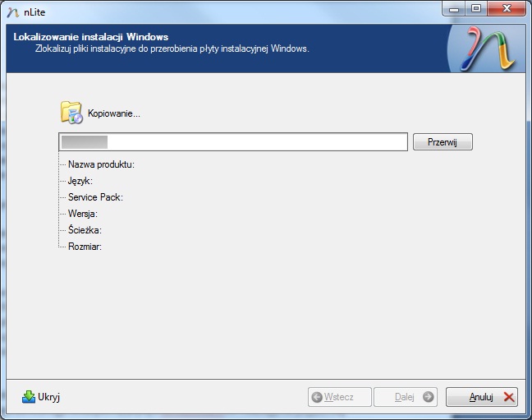Click the Wstecz back button

340,397
